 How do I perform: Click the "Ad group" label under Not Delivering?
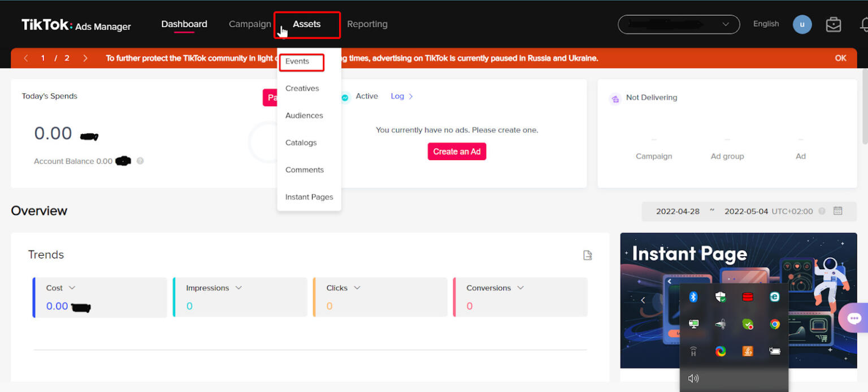pos(727,156)
